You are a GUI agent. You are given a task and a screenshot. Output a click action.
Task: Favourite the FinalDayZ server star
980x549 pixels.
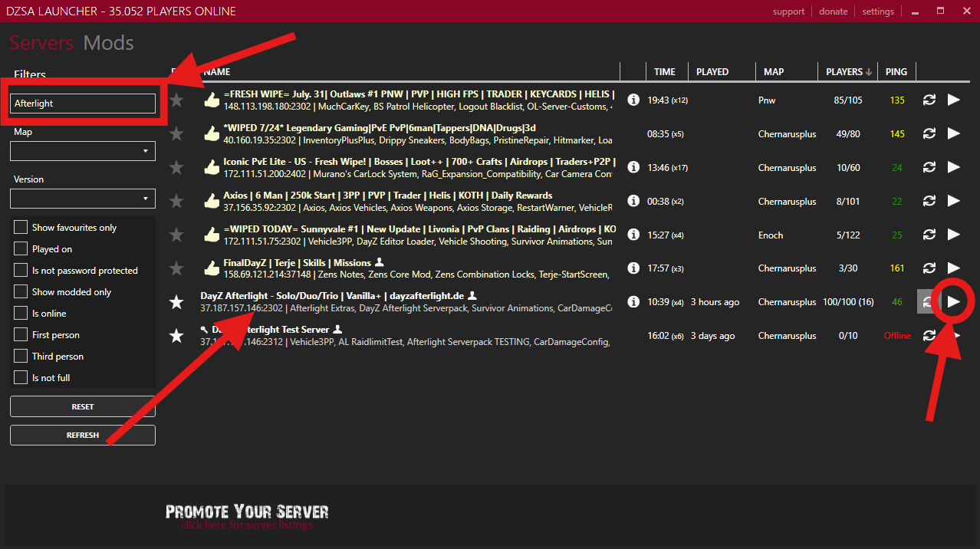pyautogui.click(x=176, y=268)
